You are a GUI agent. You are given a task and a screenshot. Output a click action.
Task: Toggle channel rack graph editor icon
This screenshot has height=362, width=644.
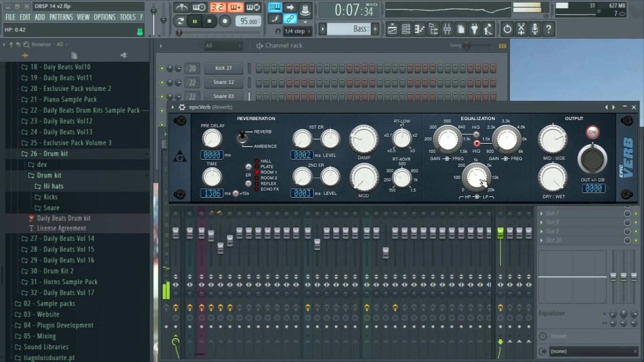(x=502, y=46)
